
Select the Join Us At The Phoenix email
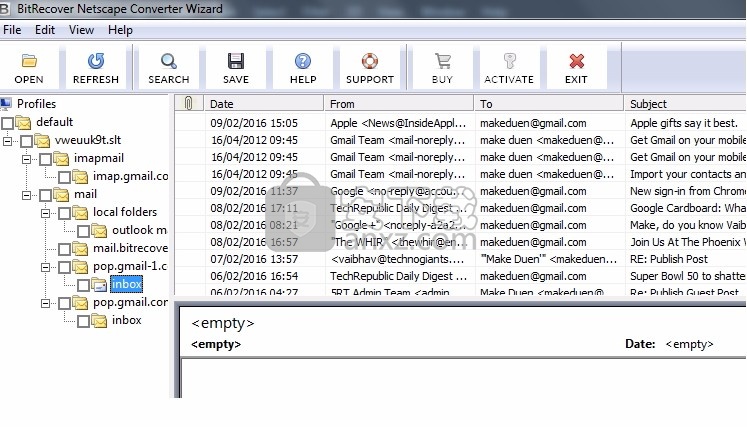461,242
